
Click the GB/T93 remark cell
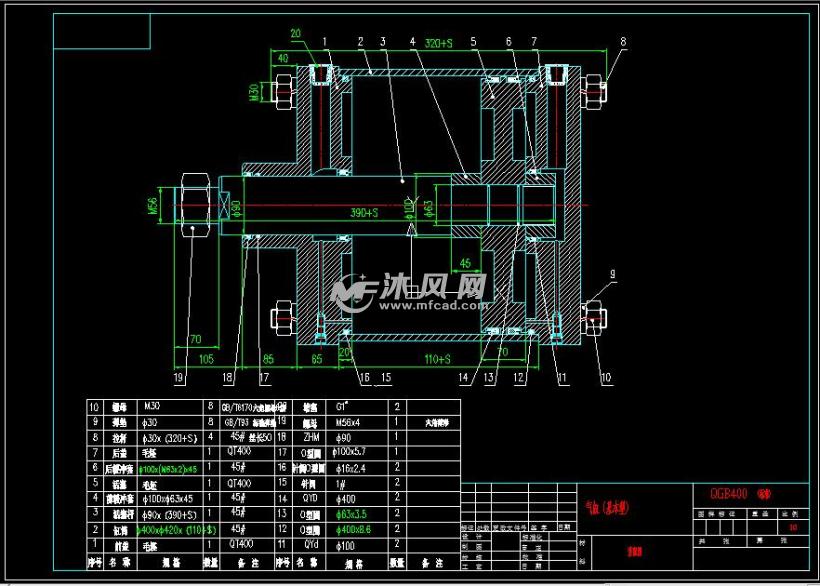click(249, 422)
